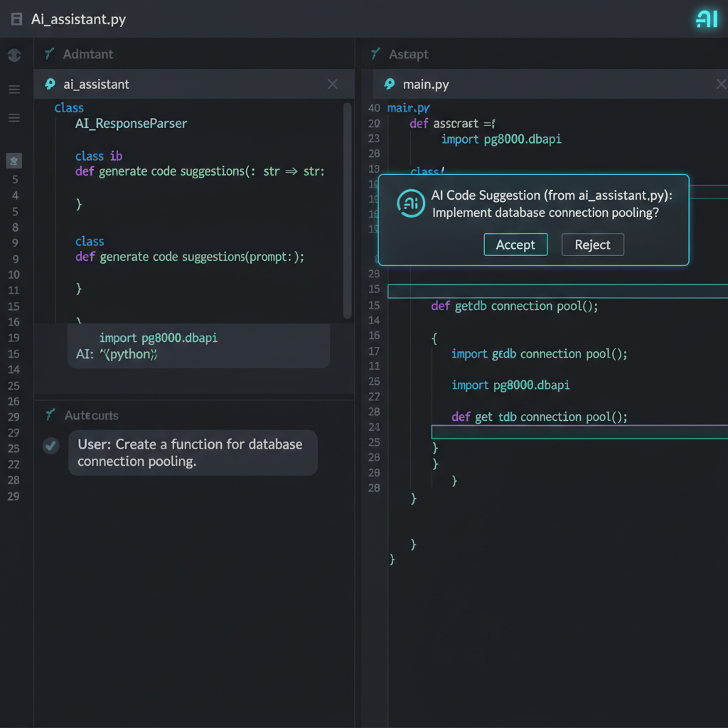
Task: Click 'class ib' line in ai_assistant
Action: (99, 156)
